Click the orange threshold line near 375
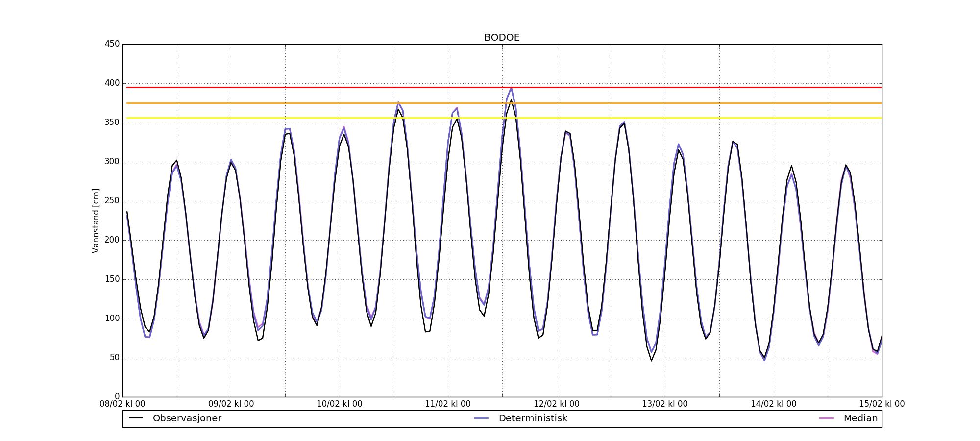The image size is (980, 441). (x=504, y=103)
